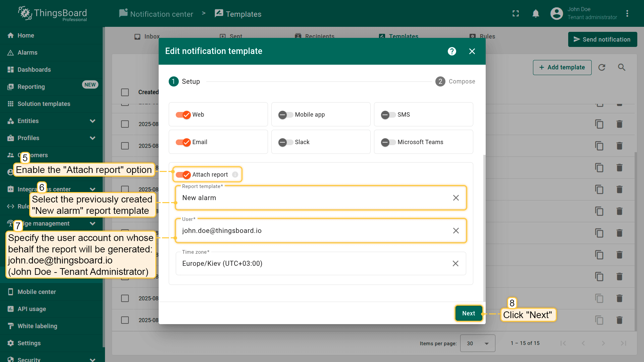Switch to the Sent tab
The width and height of the screenshot is (644, 362).
point(231,36)
